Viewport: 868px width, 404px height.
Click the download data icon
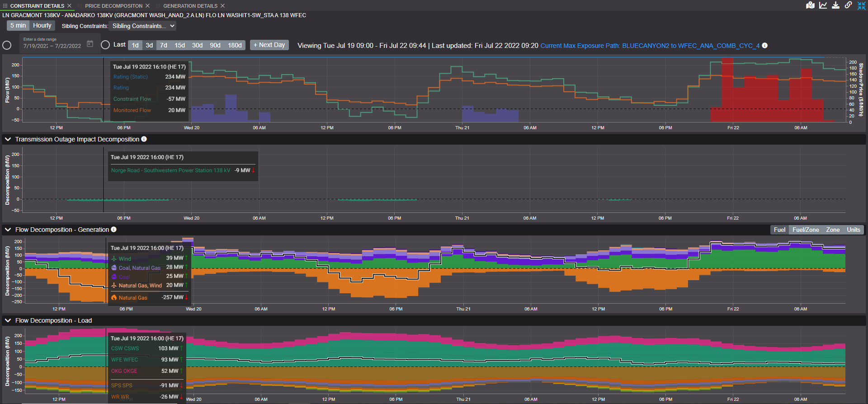(835, 5)
